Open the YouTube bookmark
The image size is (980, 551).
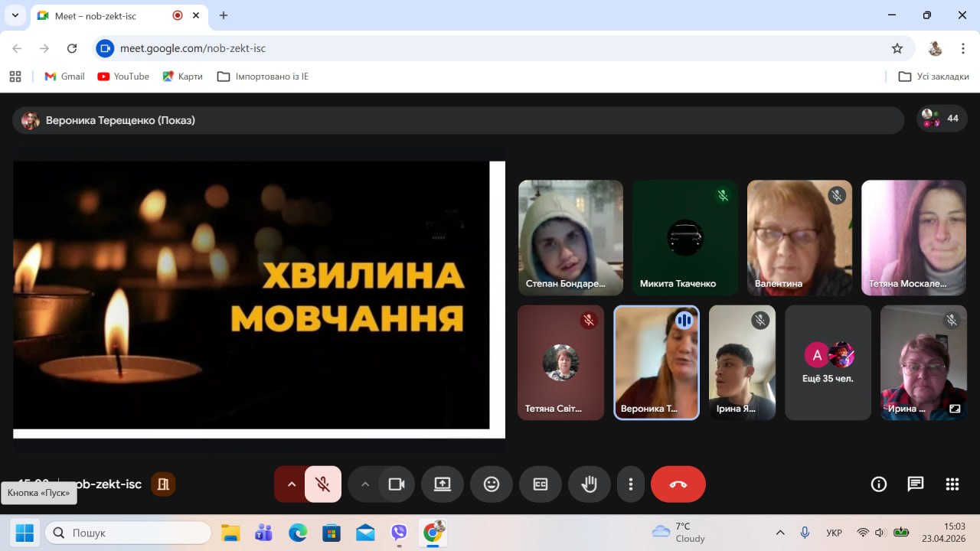click(x=123, y=77)
